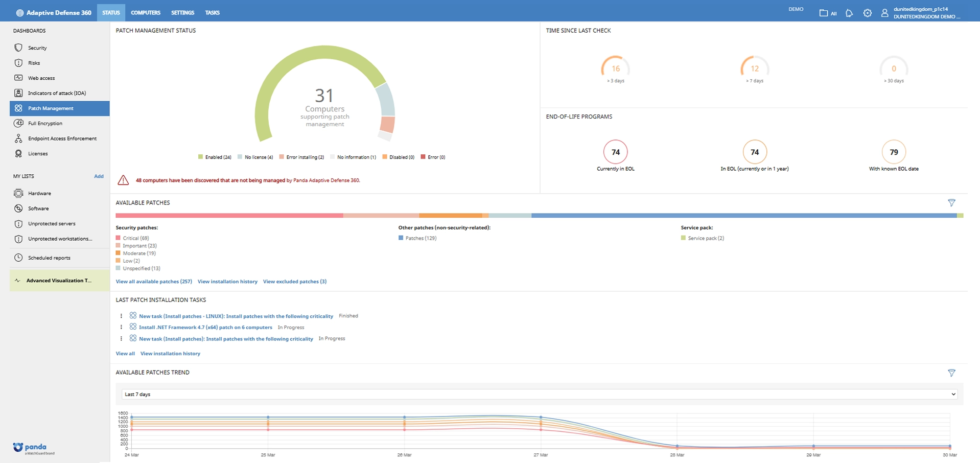980x463 pixels.
Task: Open the Web access dashboard icon
Action: (18, 78)
